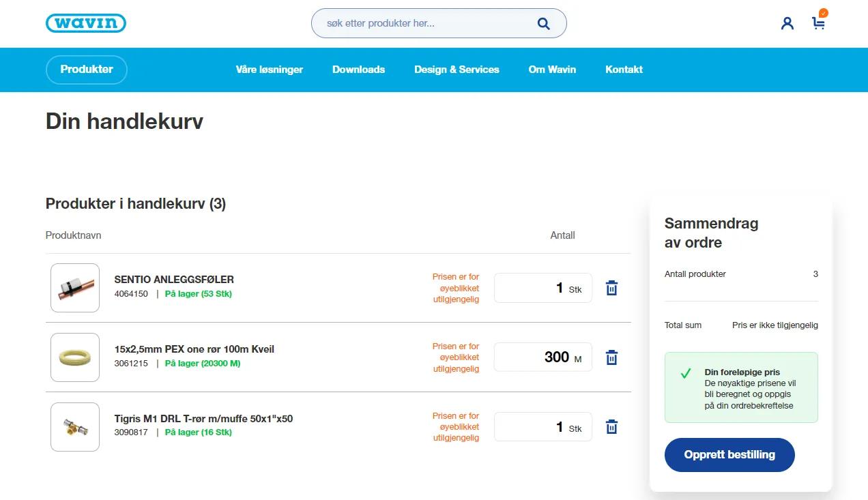Open Design & Services menu

(x=457, y=70)
